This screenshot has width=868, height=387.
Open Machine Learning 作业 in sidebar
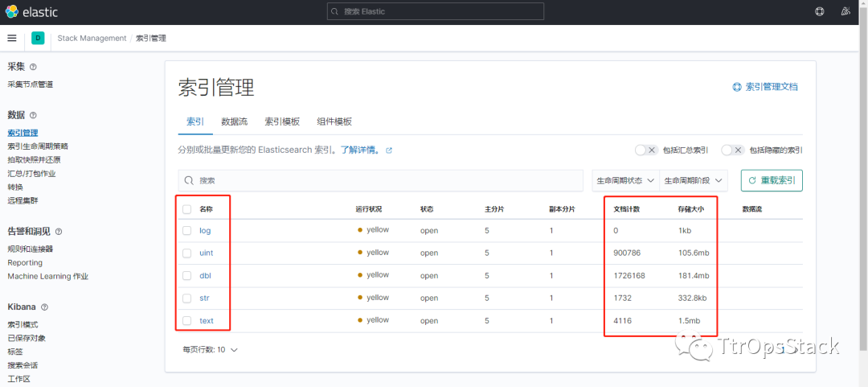pyautogui.click(x=48, y=276)
